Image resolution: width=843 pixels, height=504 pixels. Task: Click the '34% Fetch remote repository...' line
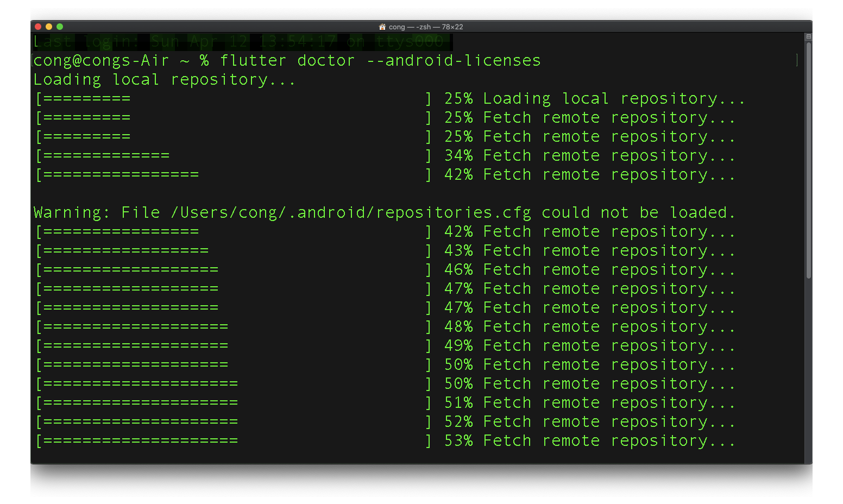589,155
